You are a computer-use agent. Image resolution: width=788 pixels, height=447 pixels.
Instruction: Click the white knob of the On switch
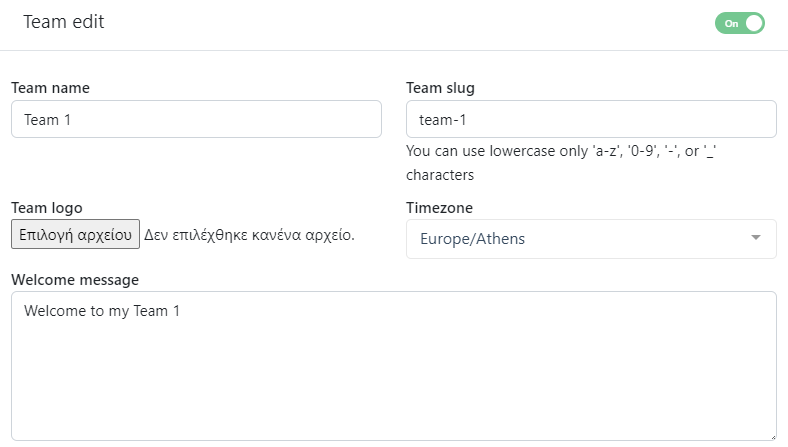click(x=753, y=23)
